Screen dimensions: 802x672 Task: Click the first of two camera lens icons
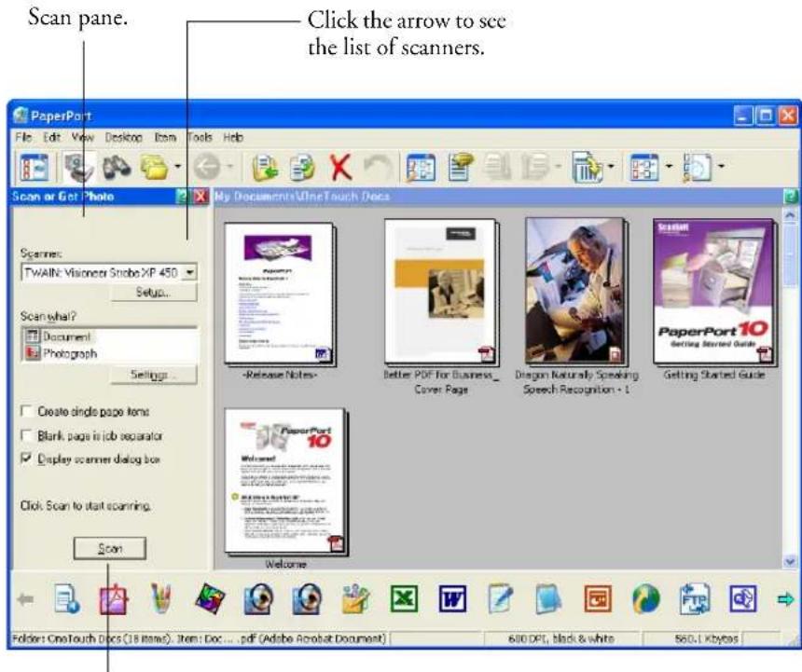click(x=258, y=599)
